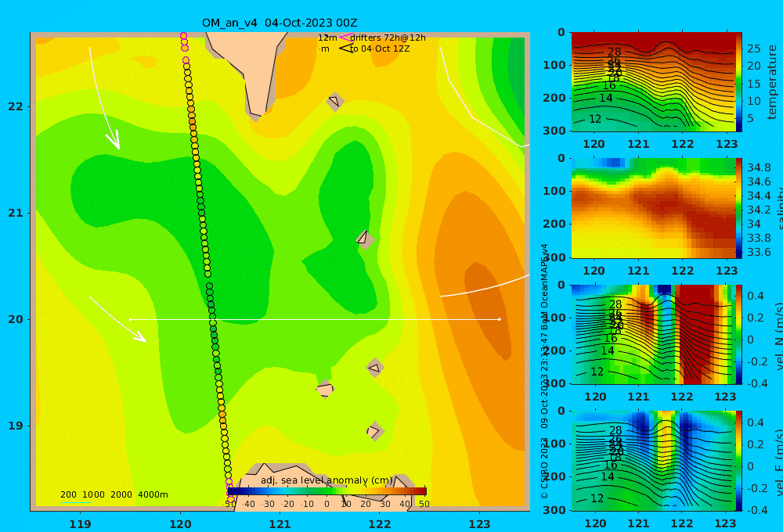The height and width of the screenshot is (532, 783).
Task: Click the '12' contour label in the temperature panel
Action: (595, 119)
